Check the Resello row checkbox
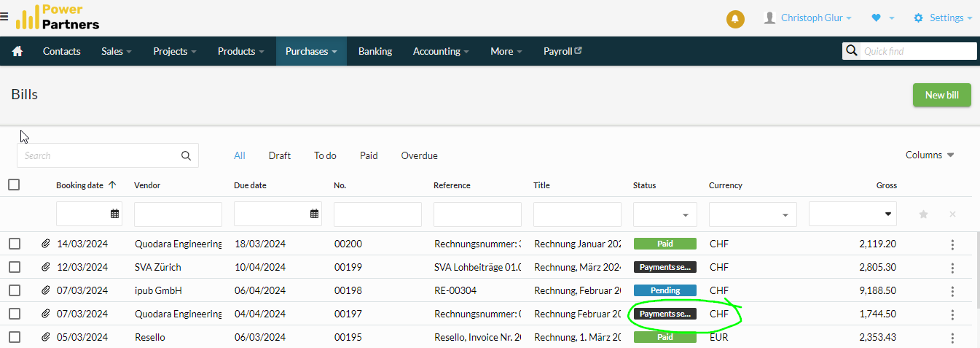This screenshot has height=348, width=980. coord(15,337)
